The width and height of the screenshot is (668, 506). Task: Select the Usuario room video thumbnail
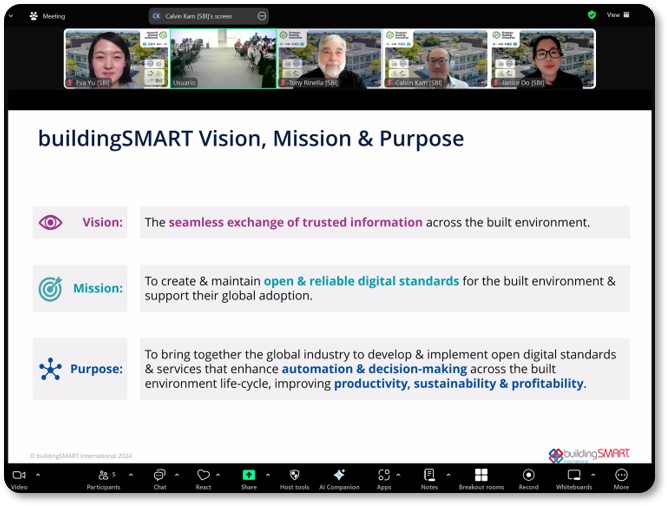[224, 58]
